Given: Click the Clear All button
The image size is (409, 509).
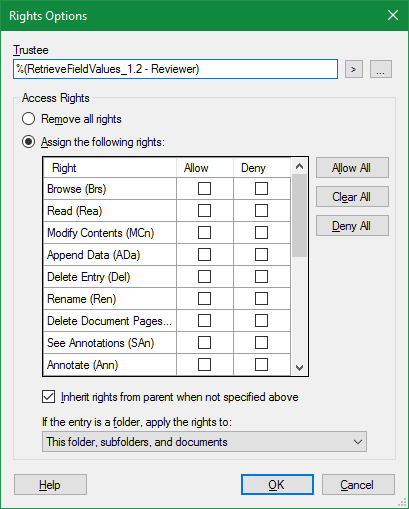Looking at the screenshot, I should [352, 197].
